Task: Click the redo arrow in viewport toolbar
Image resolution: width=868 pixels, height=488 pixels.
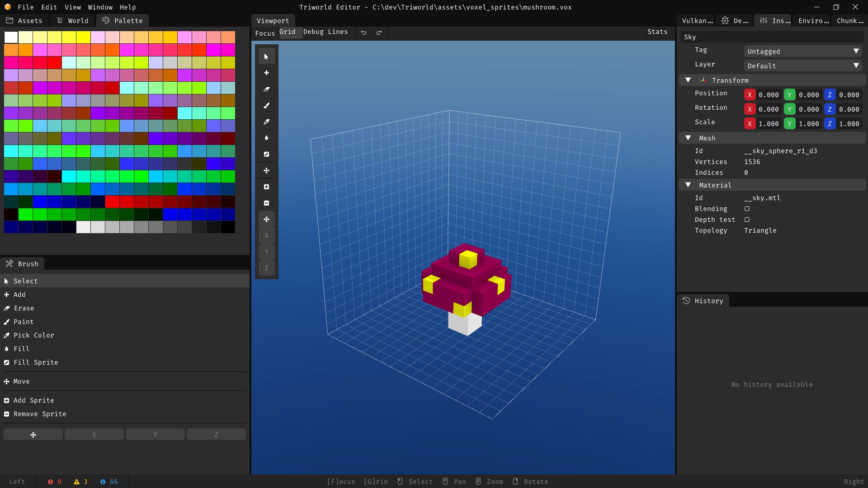Action: click(379, 33)
